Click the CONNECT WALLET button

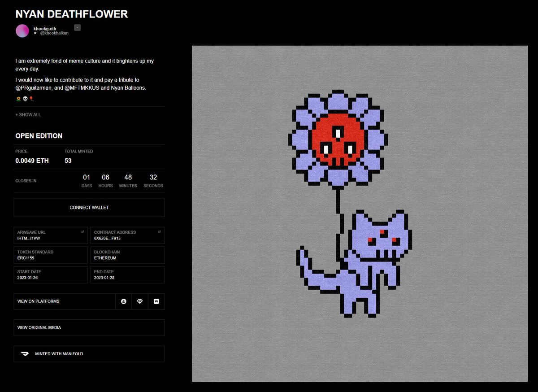(89, 208)
